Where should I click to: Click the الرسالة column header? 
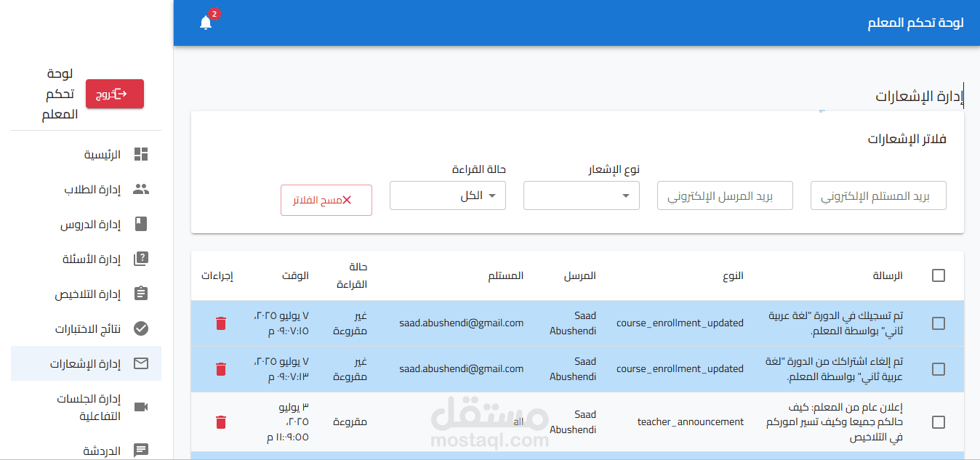pos(888,275)
